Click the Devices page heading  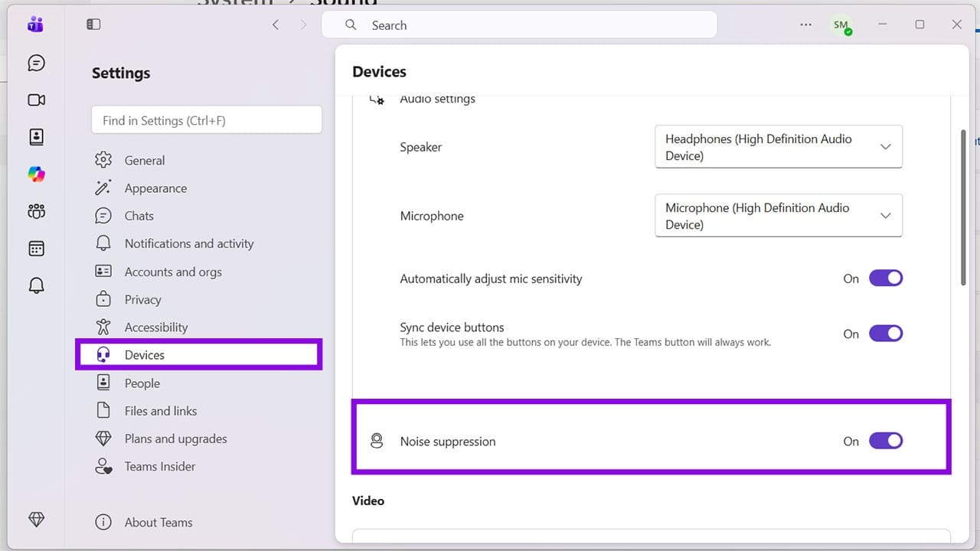click(x=379, y=72)
